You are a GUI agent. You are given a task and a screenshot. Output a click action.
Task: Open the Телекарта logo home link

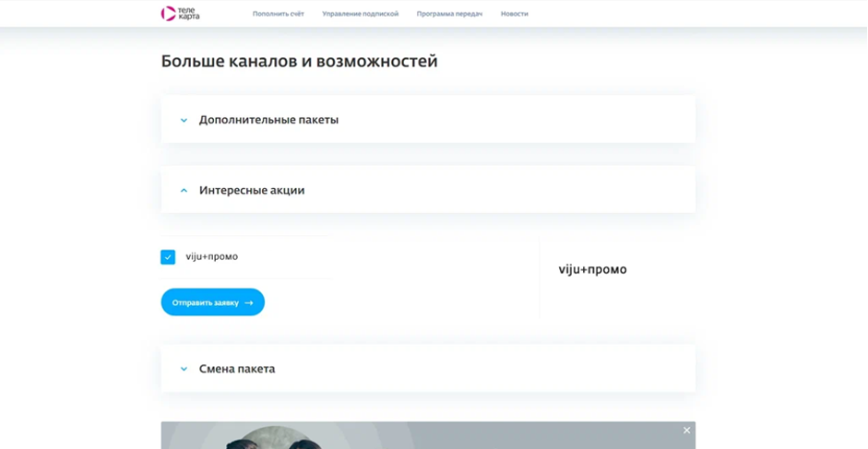click(x=180, y=14)
